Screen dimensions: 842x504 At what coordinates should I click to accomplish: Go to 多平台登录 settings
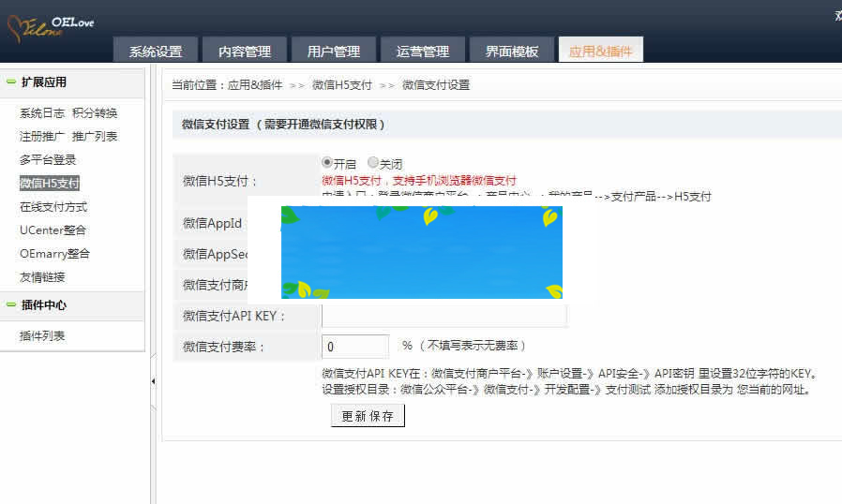click(x=48, y=160)
